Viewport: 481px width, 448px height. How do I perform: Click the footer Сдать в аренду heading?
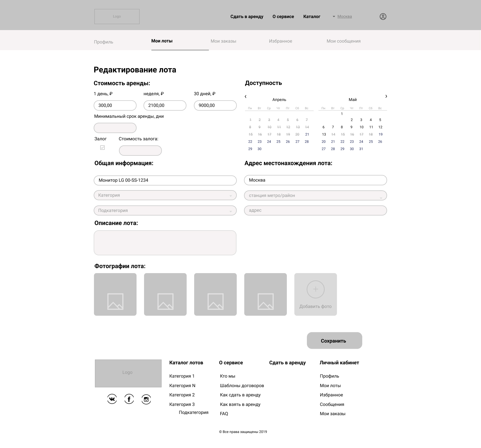coord(287,363)
